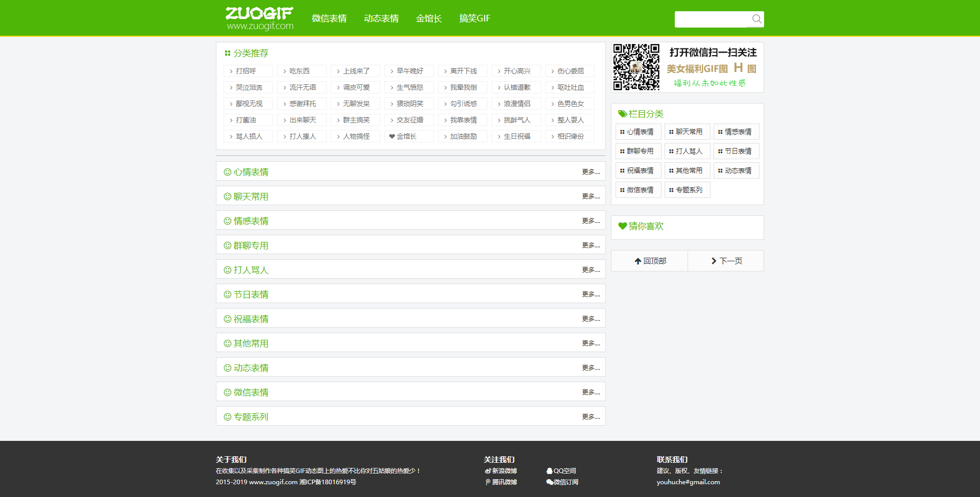Click the 新浪微博 follow icon link
This screenshot has height=497, width=980.
501,471
